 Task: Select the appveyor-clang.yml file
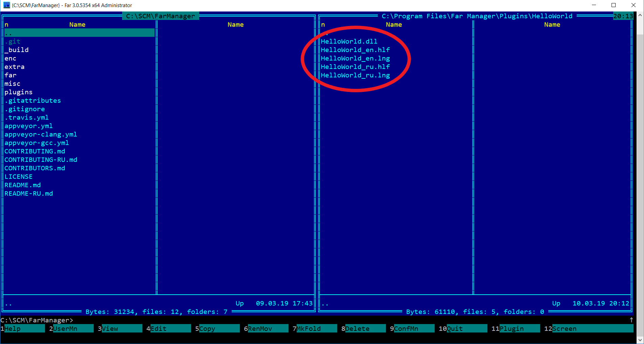[41, 134]
